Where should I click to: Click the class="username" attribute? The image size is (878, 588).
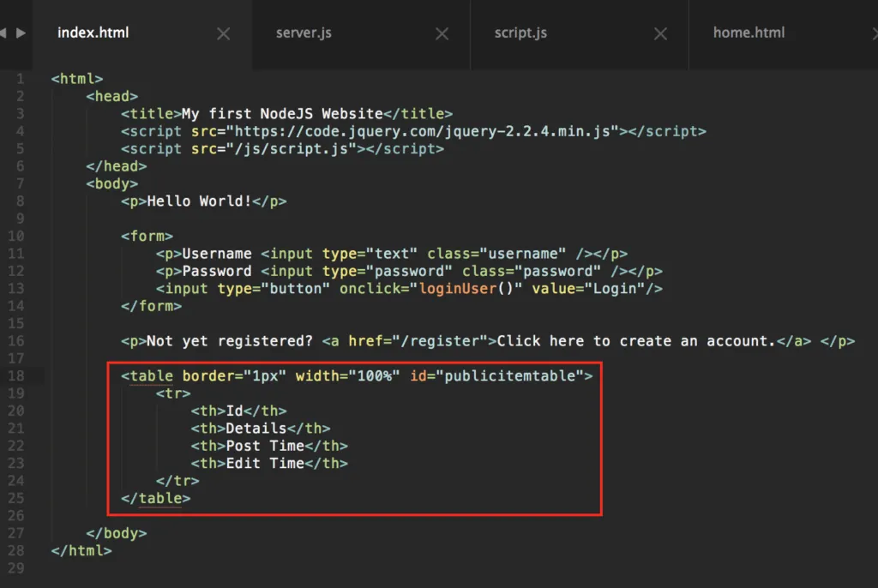tap(496, 254)
